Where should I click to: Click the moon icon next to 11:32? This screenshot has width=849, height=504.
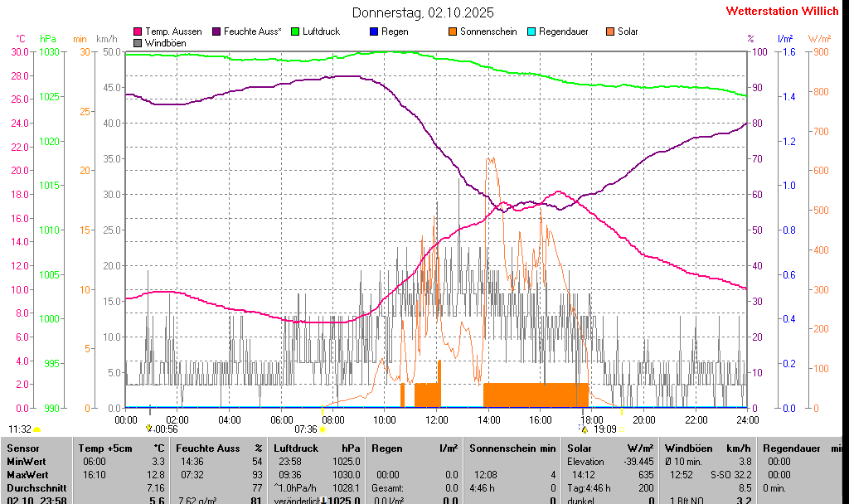coord(37,429)
